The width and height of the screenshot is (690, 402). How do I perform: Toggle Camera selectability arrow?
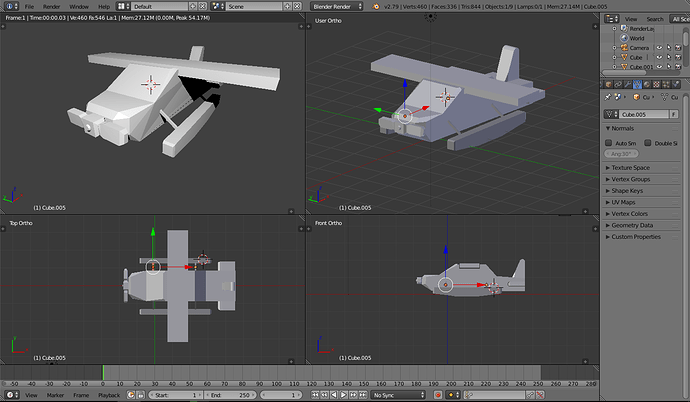(x=668, y=48)
